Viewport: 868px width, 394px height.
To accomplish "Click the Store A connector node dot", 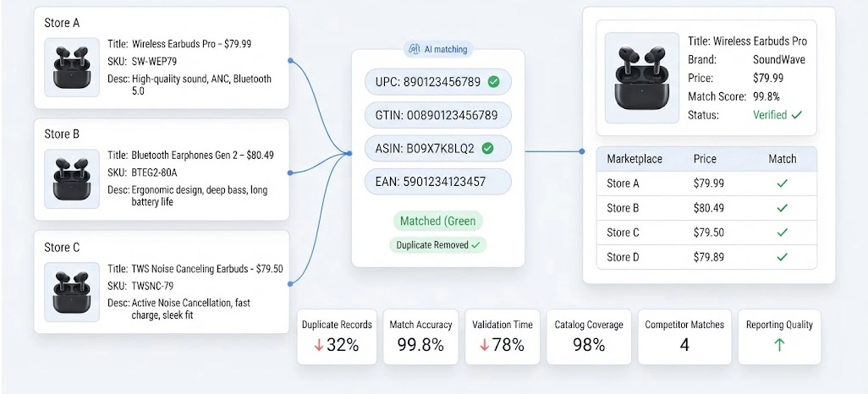I will pos(290,60).
